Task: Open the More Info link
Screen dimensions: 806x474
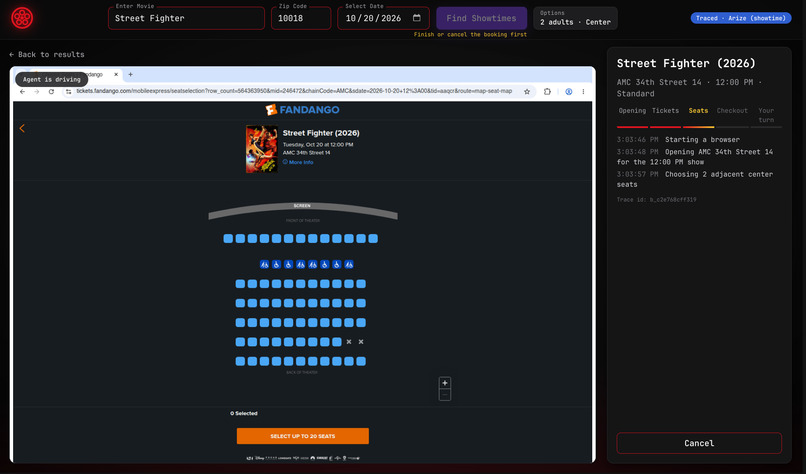Action: point(298,162)
